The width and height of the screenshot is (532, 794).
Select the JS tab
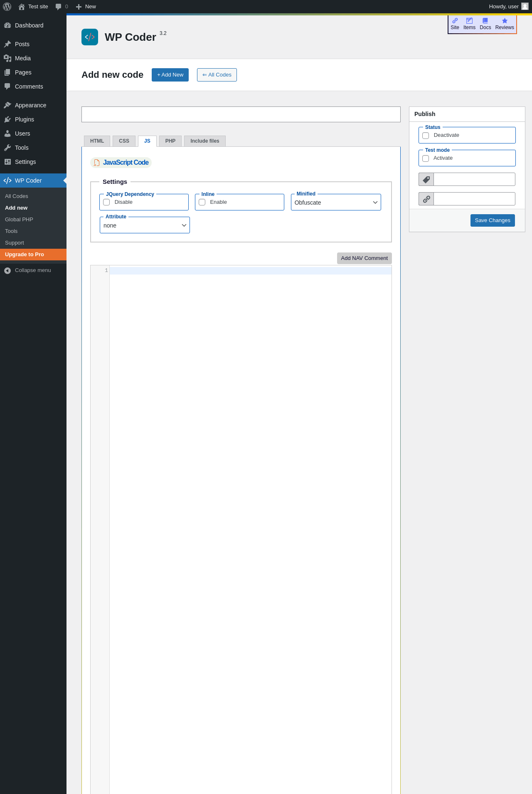(147, 141)
